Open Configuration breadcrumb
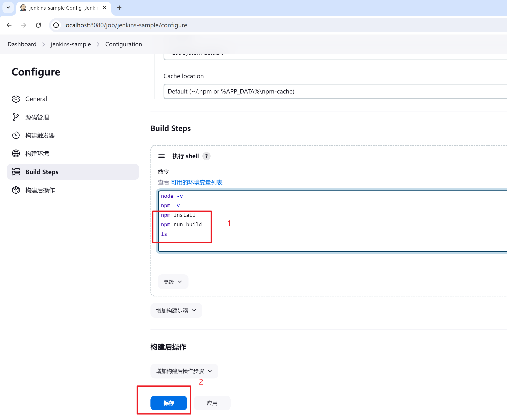The width and height of the screenshot is (507, 420). coord(124,44)
